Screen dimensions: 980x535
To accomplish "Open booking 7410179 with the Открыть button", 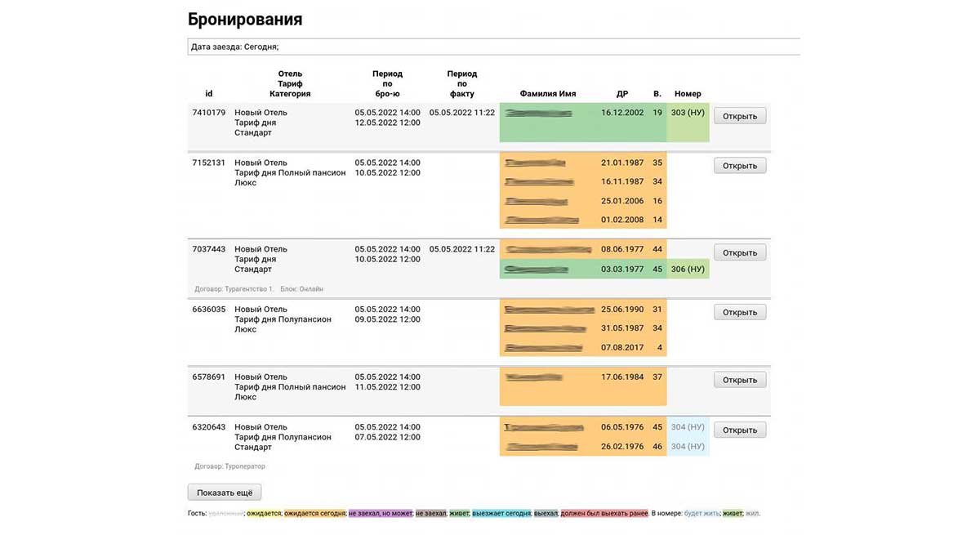I will pyautogui.click(x=740, y=116).
